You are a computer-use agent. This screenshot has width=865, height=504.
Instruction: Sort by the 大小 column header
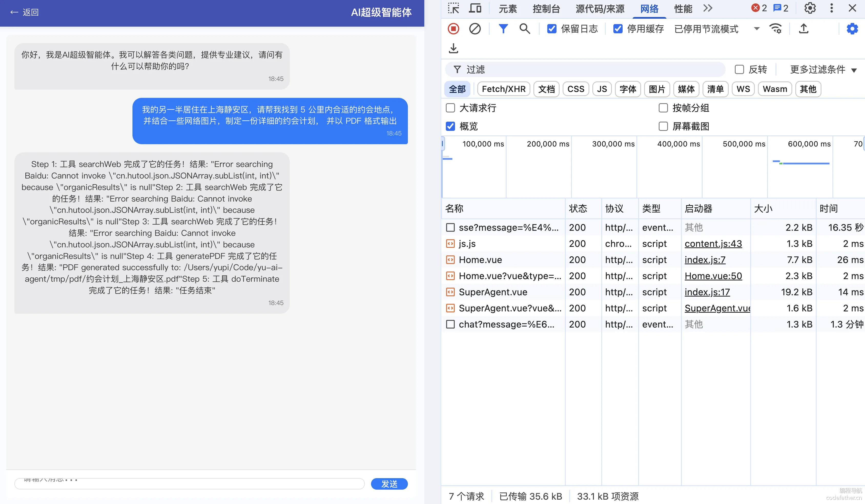[x=783, y=209]
